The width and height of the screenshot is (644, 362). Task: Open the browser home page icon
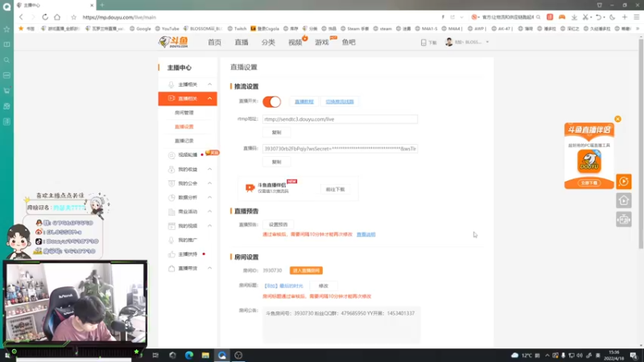(x=57, y=17)
